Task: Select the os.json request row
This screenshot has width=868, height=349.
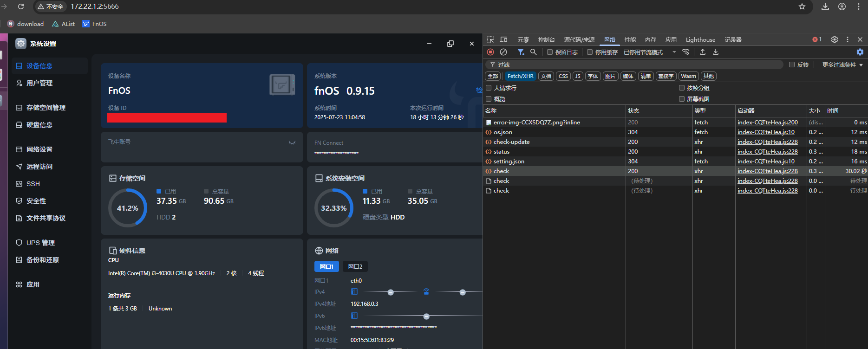Action: (x=675, y=132)
